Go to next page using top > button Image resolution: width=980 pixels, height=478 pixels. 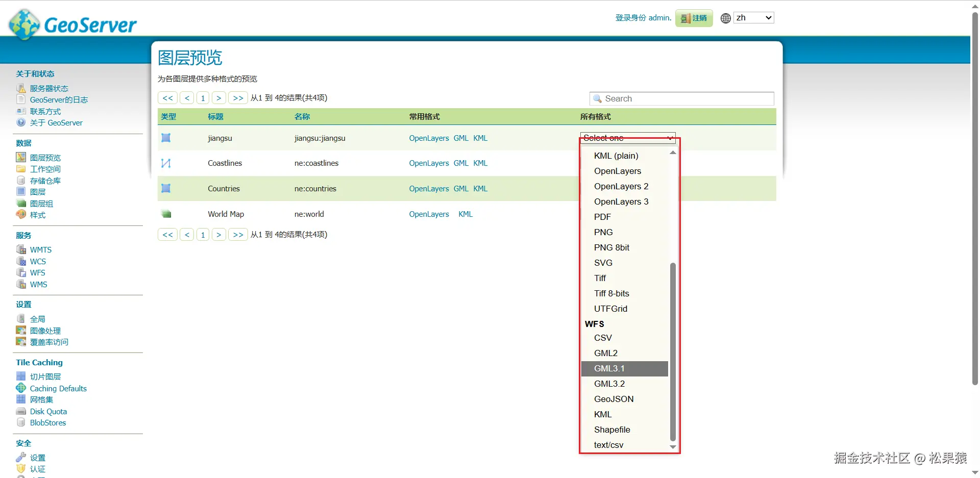pos(218,98)
